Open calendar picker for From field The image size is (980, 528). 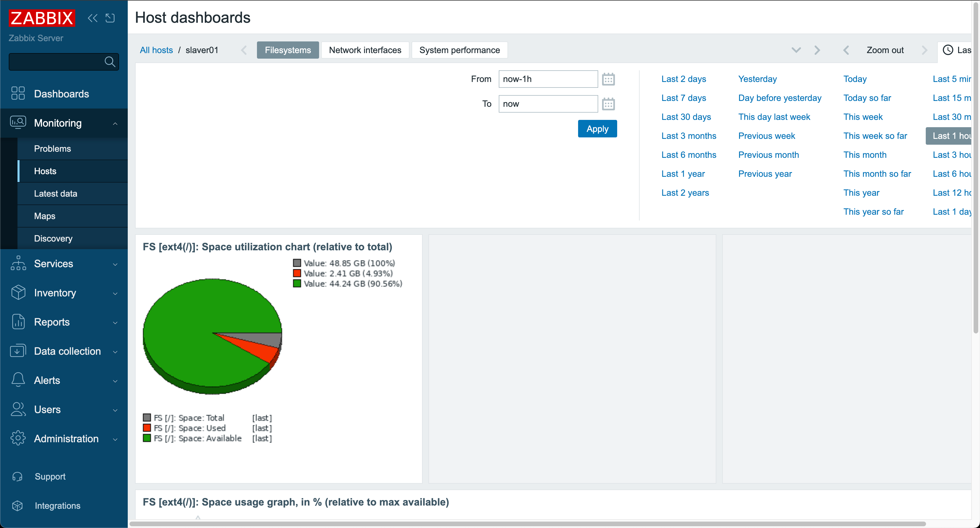pos(608,79)
